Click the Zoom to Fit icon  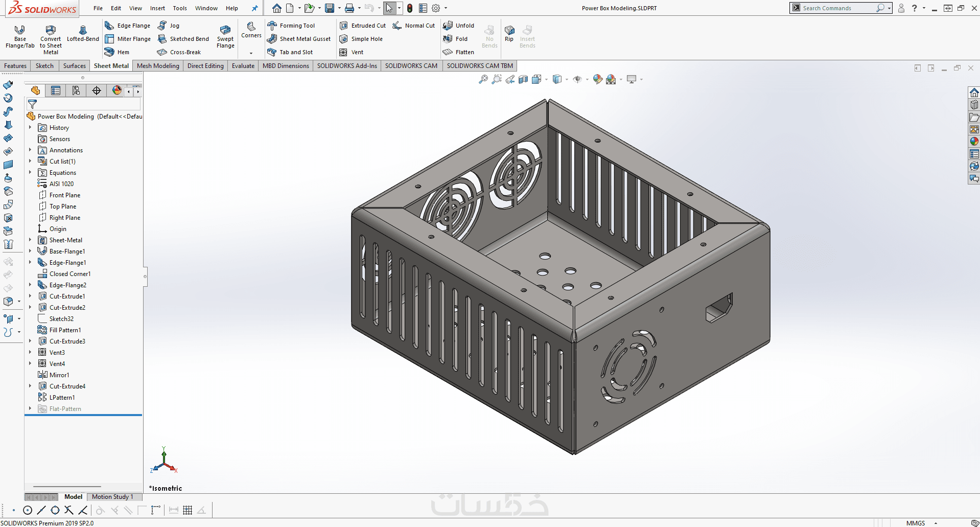483,79
